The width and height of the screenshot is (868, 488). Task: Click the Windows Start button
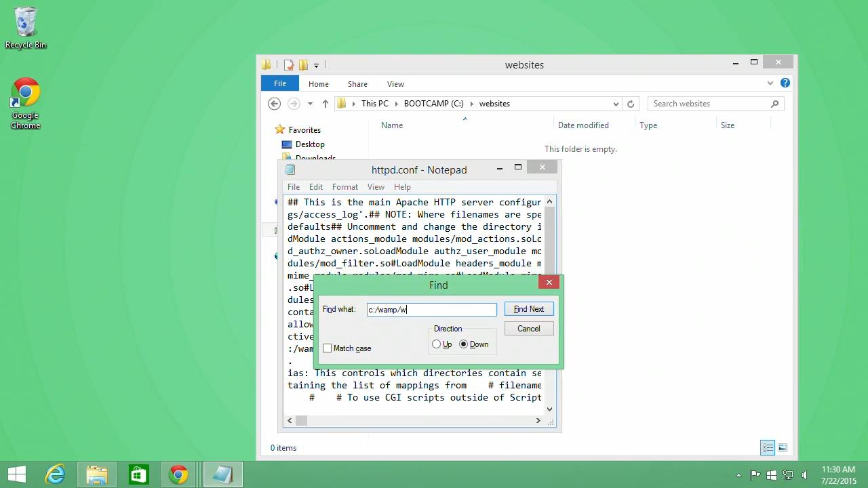pyautogui.click(x=17, y=474)
